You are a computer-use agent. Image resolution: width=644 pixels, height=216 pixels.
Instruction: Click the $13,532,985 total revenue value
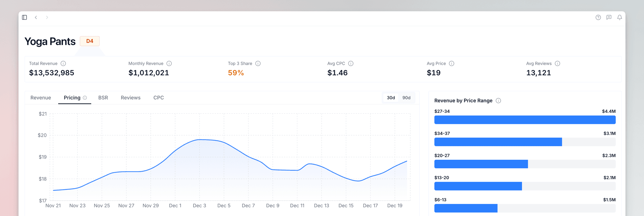click(x=52, y=73)
